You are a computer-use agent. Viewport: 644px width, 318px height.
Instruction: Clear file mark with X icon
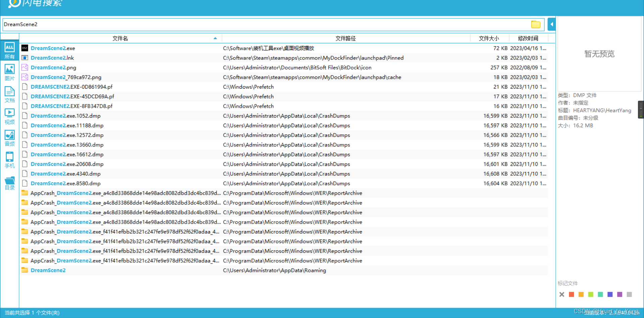[x=562, y=294]
